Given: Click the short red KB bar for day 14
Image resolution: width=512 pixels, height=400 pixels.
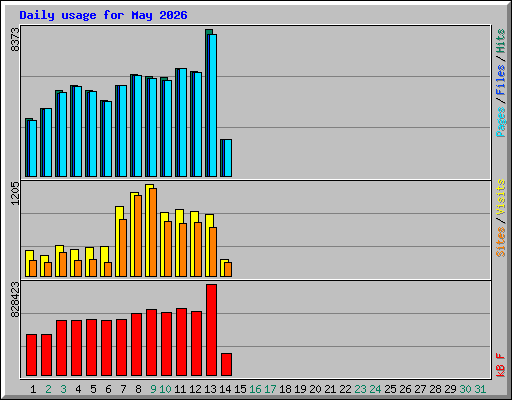Looking at the screenshot, I should click(x=226, y=365).
